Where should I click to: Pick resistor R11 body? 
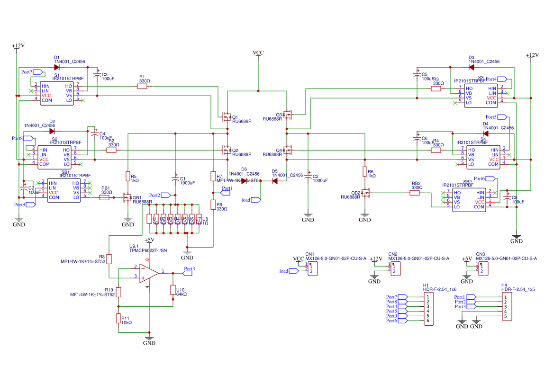[x=118, y=318]
